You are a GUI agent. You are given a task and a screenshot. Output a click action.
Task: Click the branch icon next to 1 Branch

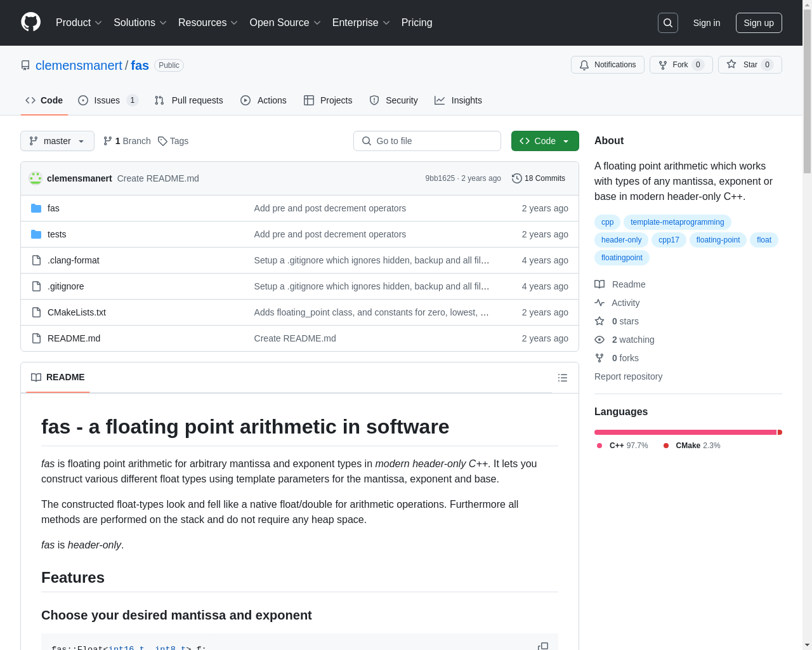point(108,141)
